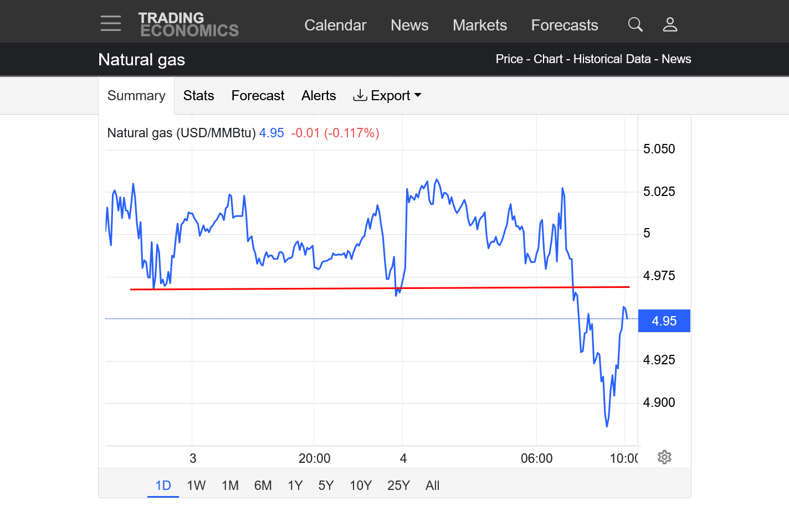This screenshot has height=532, width=789.
Task: Open the Alerts tab
Action: [319, 96]
